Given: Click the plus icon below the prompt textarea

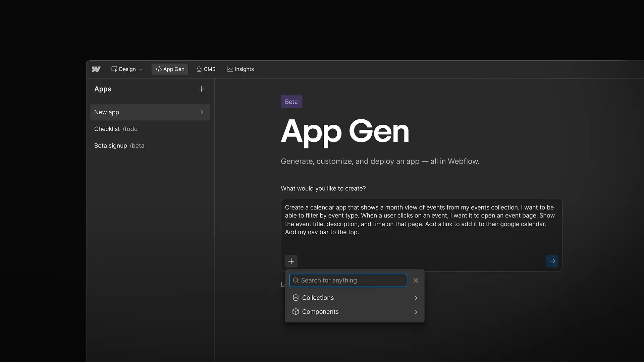Looking at the screenshot, I should tap(291, 261).
